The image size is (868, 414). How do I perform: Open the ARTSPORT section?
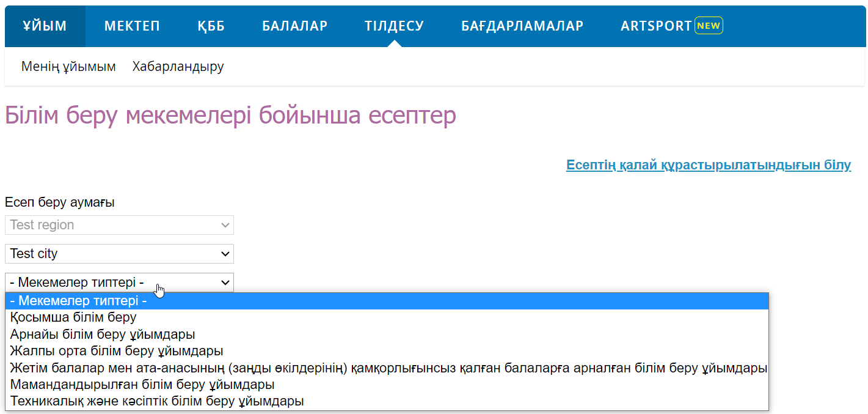pyautogui.click(x=656, y=26)
